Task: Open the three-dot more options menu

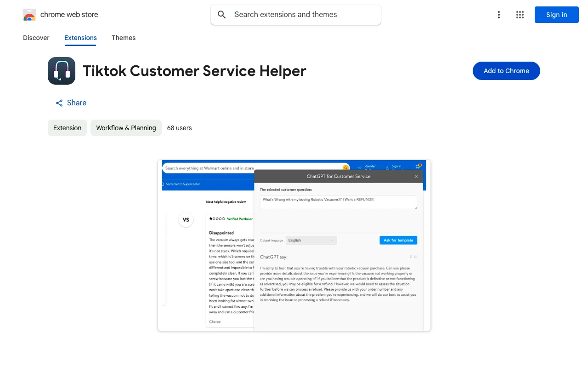Action: point(498,15)
